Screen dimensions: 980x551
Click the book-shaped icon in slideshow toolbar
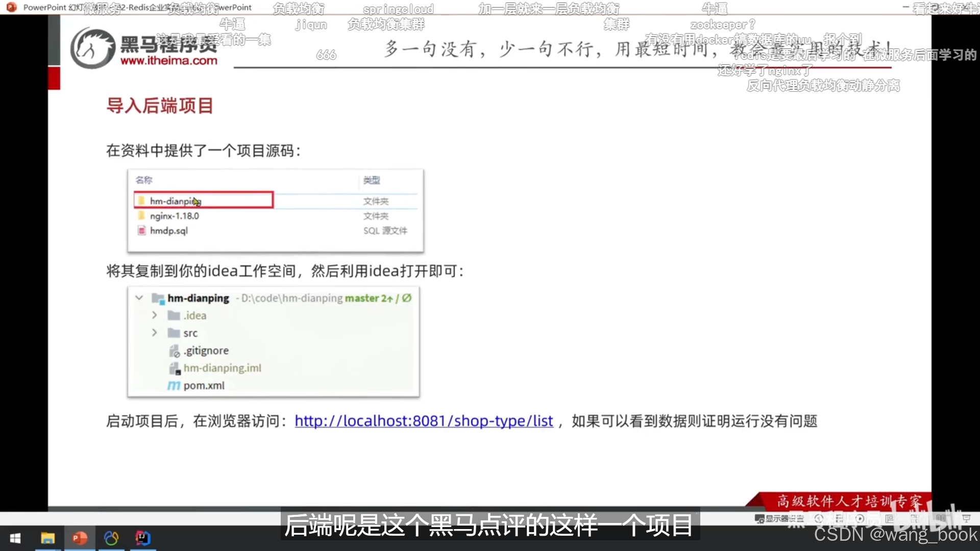[941, 519]
